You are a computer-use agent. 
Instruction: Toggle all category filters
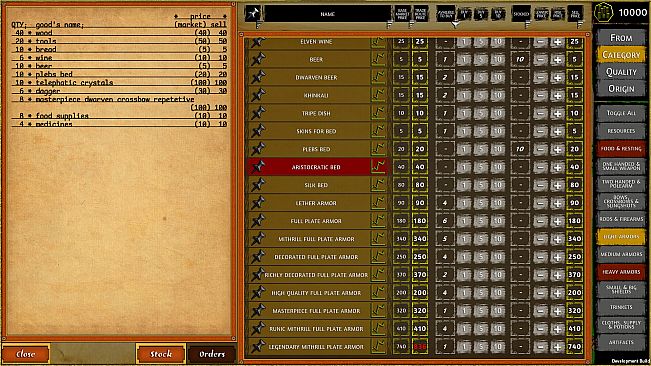coord(621,113)
